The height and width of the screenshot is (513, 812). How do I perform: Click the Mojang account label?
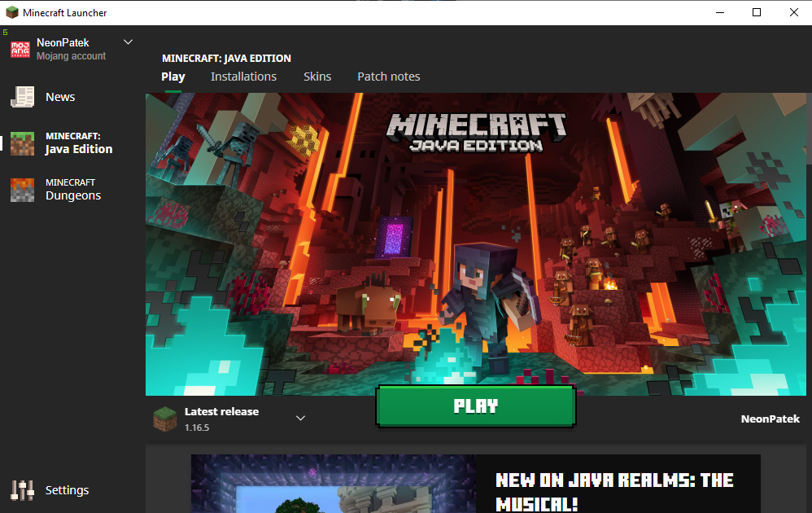[x=71, y=56]
